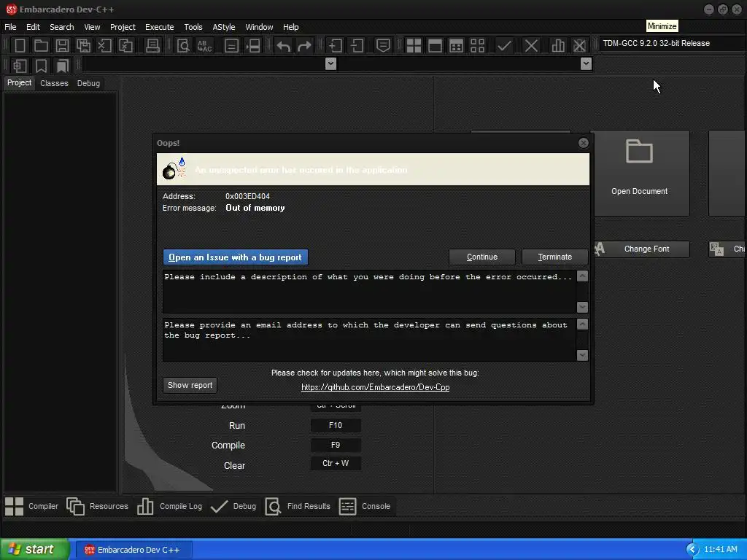Open the File menu

point(10,27)
